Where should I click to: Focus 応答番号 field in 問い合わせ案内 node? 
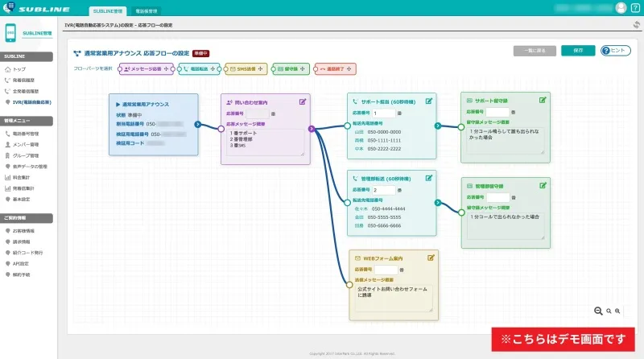pyautogui.click(x=258, y=113)
